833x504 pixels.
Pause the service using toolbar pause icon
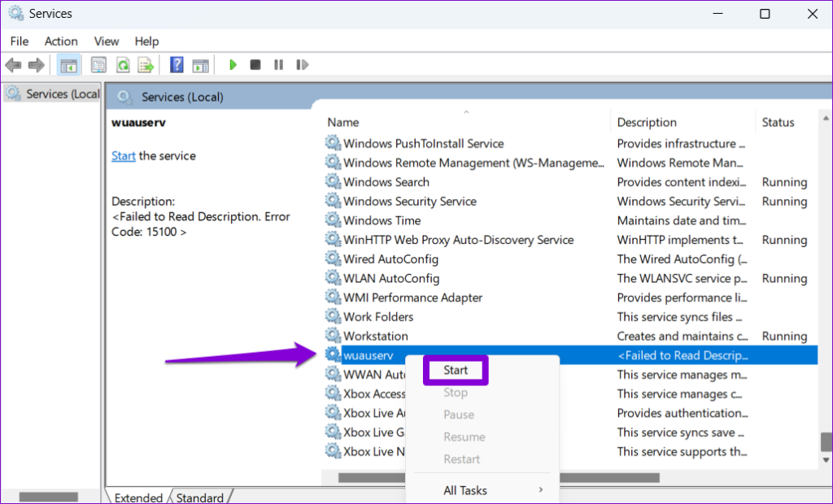(278, 64)
